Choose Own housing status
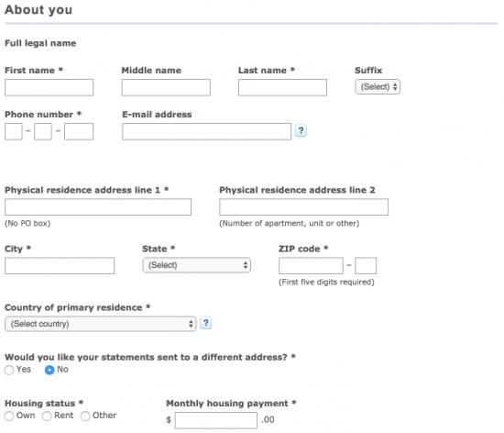The image size is (504, 433). click(x=9, y=416)
